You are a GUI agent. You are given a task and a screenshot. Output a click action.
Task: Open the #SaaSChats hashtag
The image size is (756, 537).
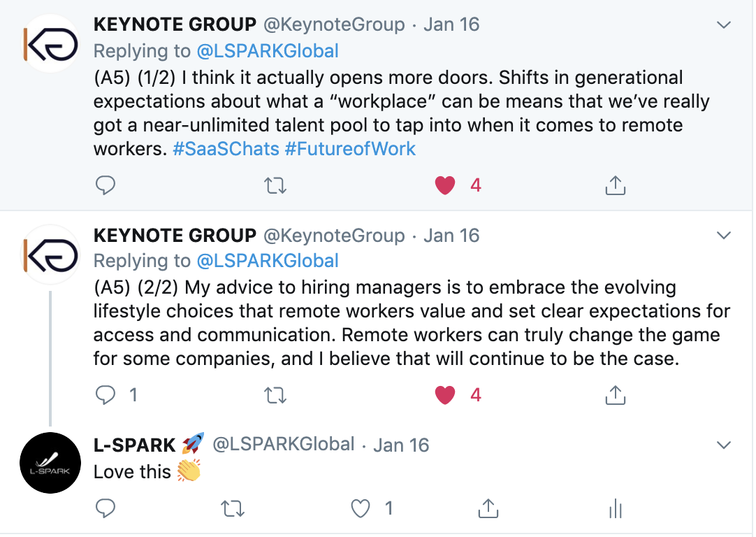[226, 149]
